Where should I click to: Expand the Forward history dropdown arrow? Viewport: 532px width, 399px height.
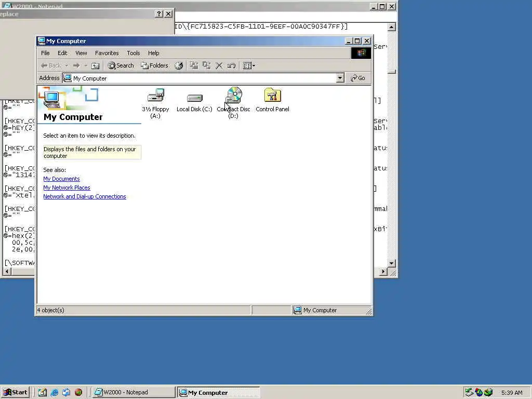(86, 65)
